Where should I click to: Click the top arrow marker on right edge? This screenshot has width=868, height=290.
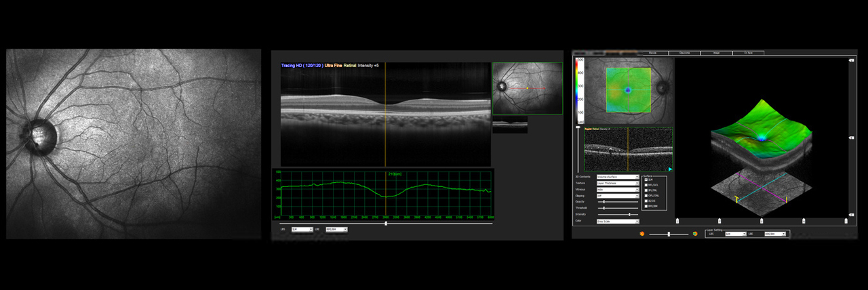point(851,60)
